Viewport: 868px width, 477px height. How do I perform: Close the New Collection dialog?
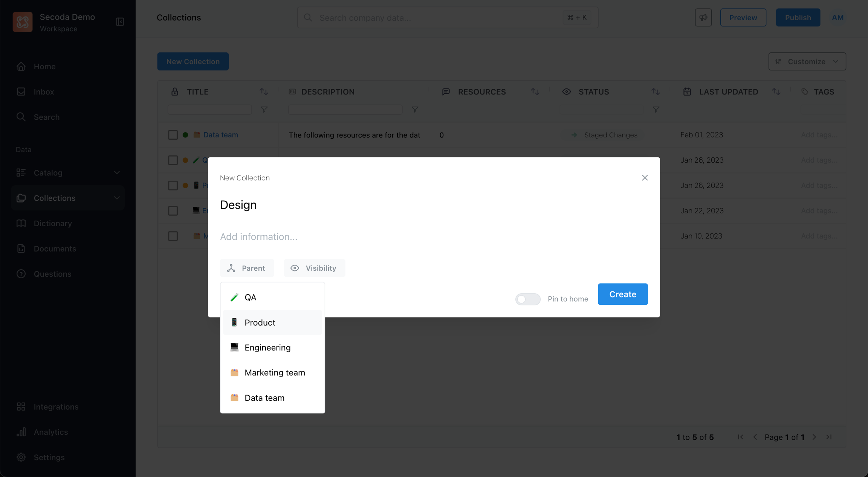coord(645,178)
